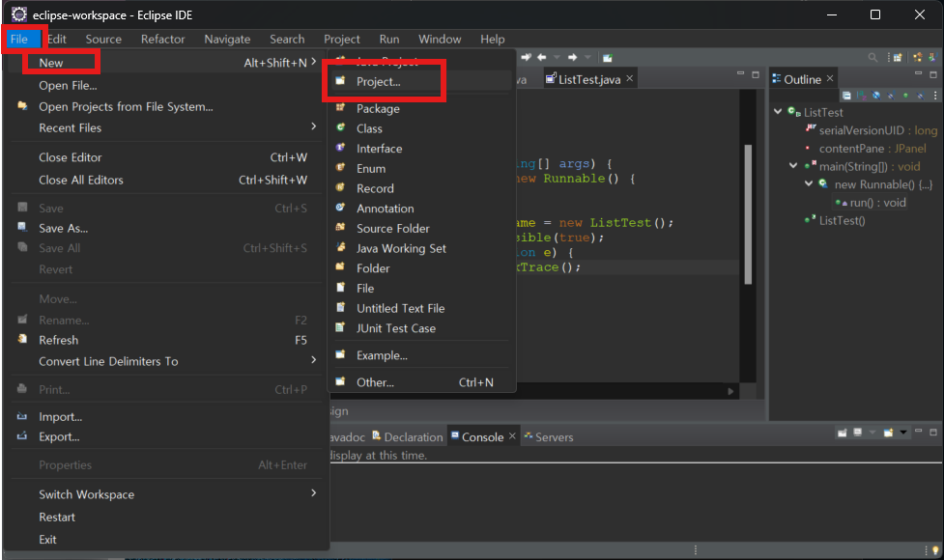The width and height of the screenshot is (944, 560).
Task: Toggle Hide Non-Public Members in Outline
Action: [x=905, y=95]
